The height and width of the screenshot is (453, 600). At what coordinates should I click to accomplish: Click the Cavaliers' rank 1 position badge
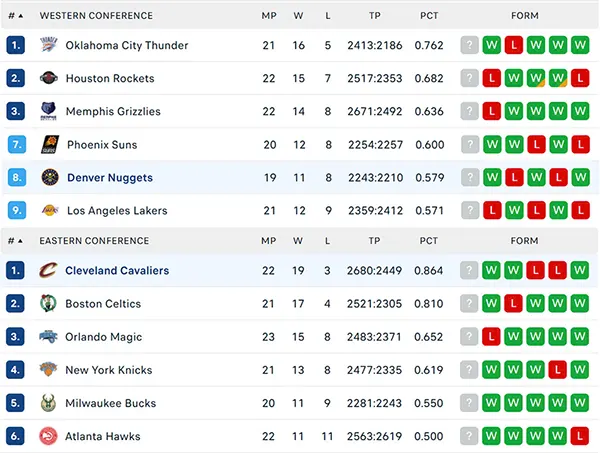15,270
